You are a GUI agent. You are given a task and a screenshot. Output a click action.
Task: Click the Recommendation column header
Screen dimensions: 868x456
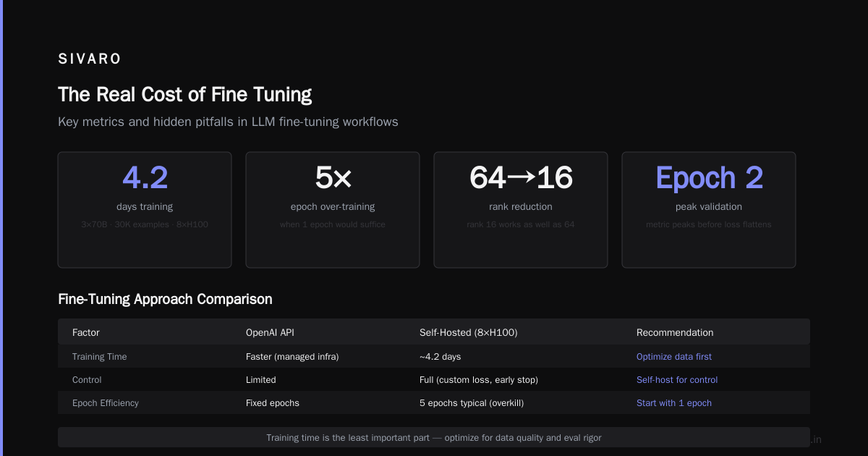pos(675,332)
